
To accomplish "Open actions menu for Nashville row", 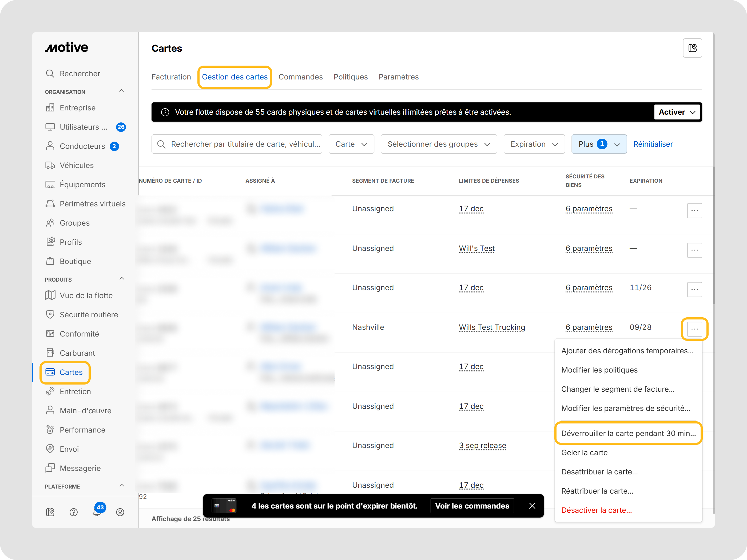I will (694, 329).
